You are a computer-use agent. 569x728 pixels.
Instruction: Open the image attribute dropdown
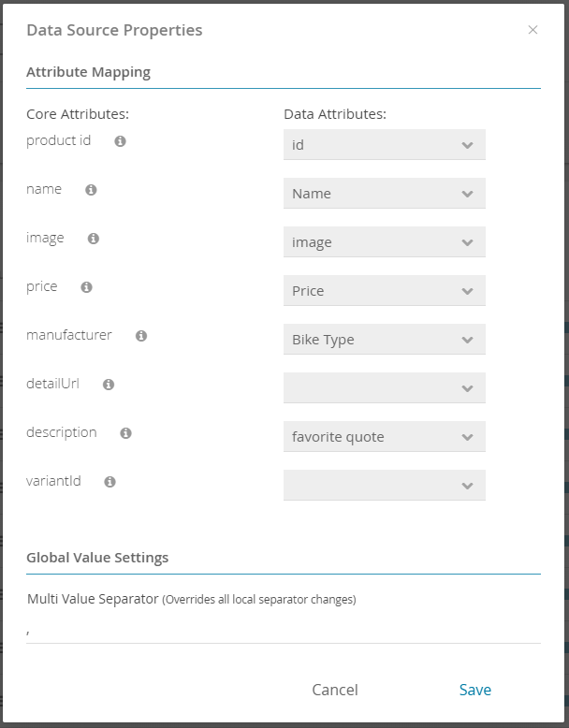point(385,242)
